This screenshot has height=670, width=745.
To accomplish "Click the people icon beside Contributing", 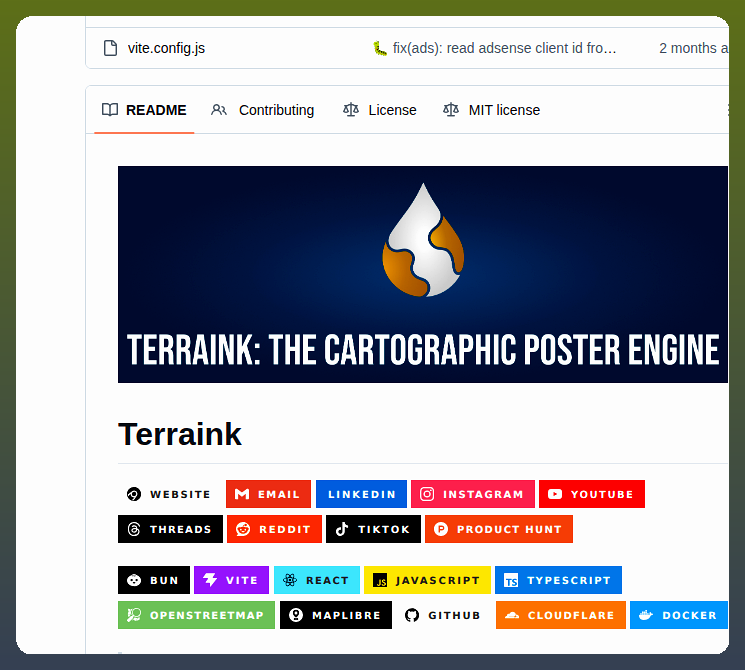I will click(219, 110).
